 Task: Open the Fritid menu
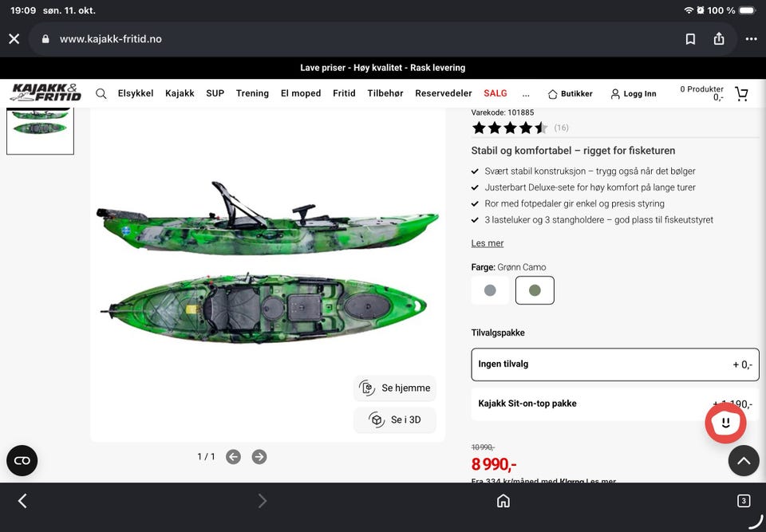(344, 93)
